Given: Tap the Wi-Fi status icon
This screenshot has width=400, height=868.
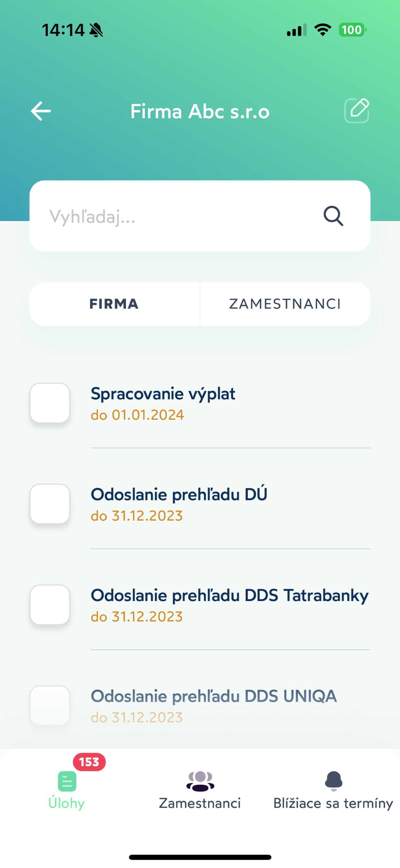Looking at the screenshot, I should point(322,30).
